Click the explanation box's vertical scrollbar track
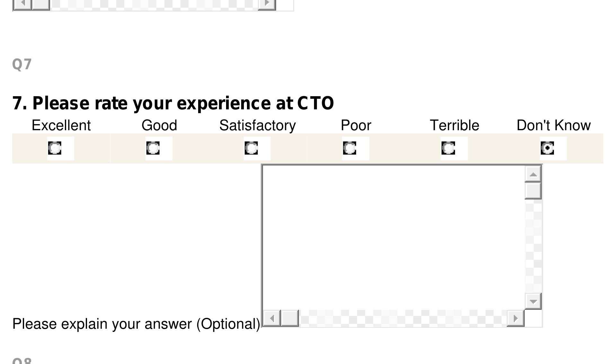This screenshot has width=605, height=364. pyautogui.click(x=533, y=247)
